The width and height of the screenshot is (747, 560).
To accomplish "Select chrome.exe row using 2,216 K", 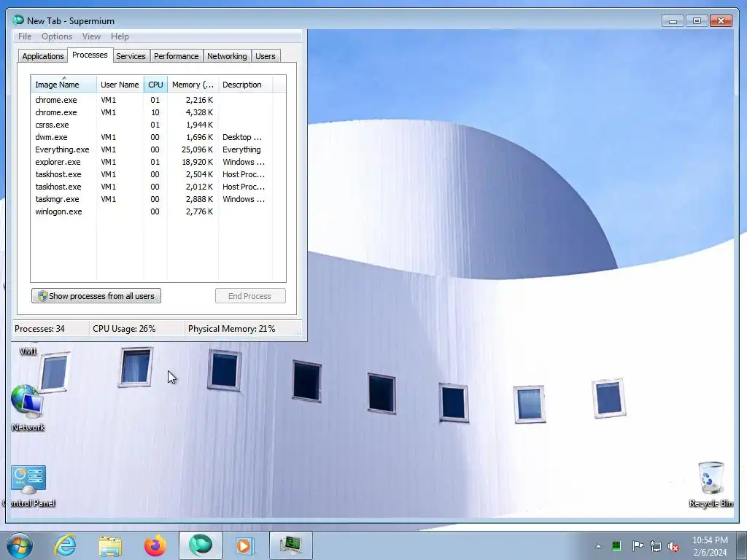I will point(152,100).
